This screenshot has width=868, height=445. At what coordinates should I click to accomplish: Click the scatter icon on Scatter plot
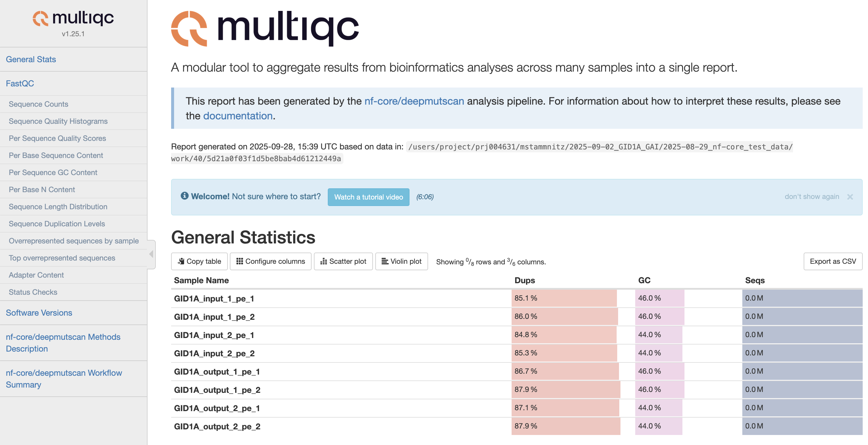tap(323, 261)
